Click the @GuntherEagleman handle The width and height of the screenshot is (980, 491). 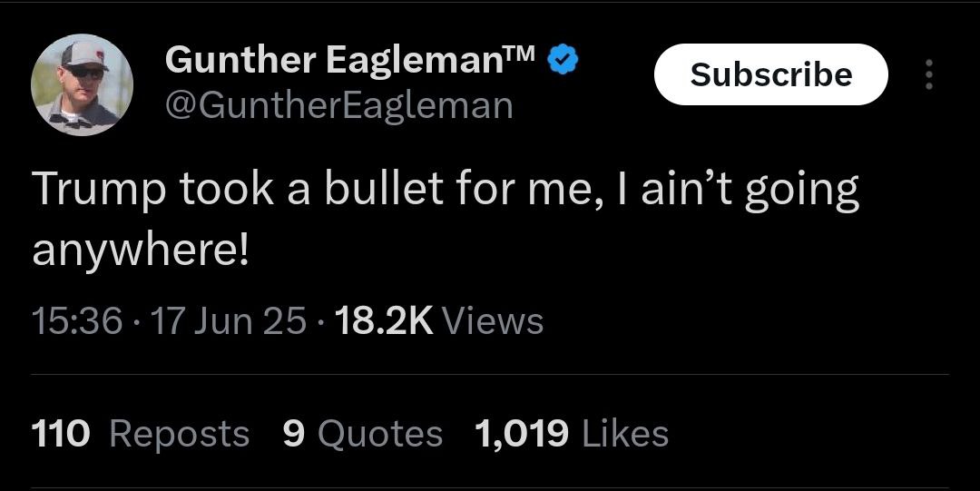coord(338,106)
